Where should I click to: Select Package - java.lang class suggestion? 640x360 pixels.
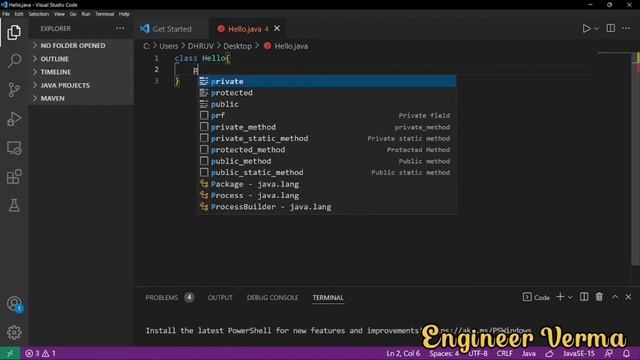(x=327, y=184)
